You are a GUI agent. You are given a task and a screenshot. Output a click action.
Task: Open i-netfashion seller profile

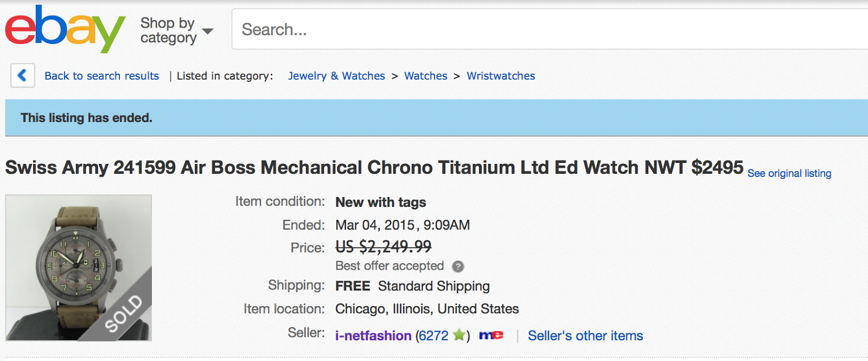[x=373, y=336]
